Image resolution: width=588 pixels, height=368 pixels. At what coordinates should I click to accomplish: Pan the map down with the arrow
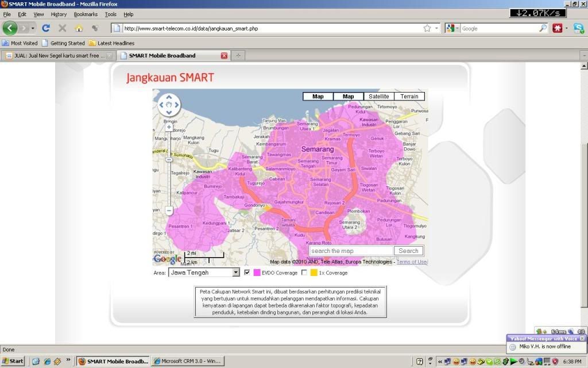[169, 112]
